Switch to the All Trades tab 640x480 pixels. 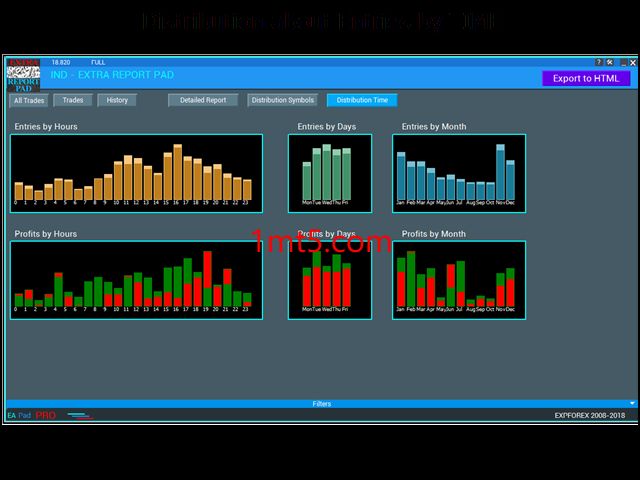pos(29,100)
